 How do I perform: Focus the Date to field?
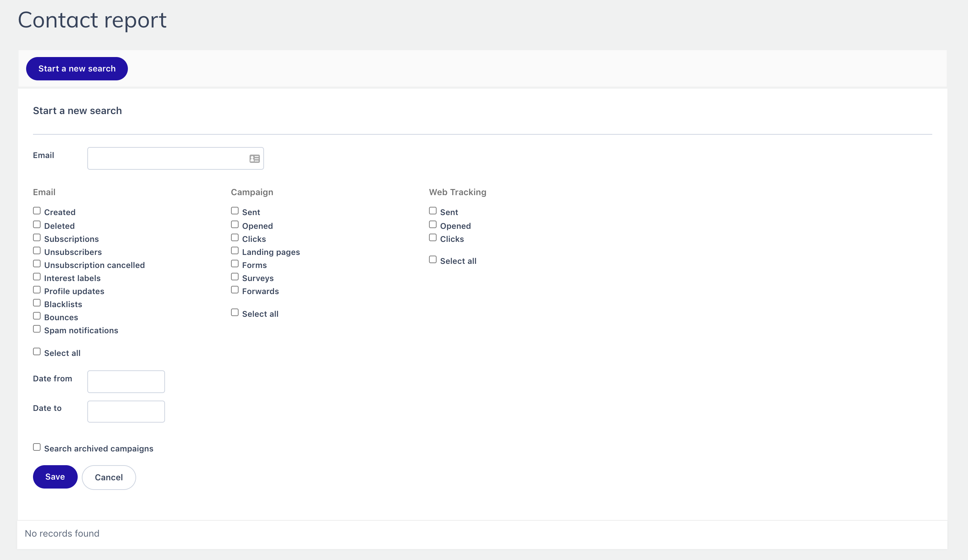(126, 412)
